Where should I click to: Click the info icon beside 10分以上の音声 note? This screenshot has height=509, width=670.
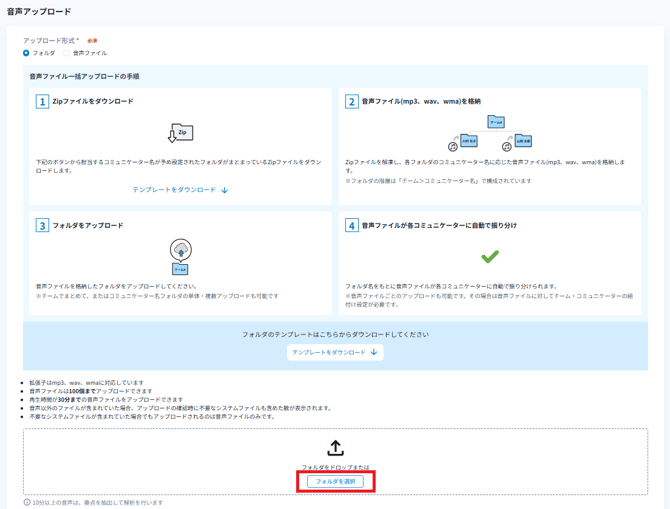pos(27,502)
